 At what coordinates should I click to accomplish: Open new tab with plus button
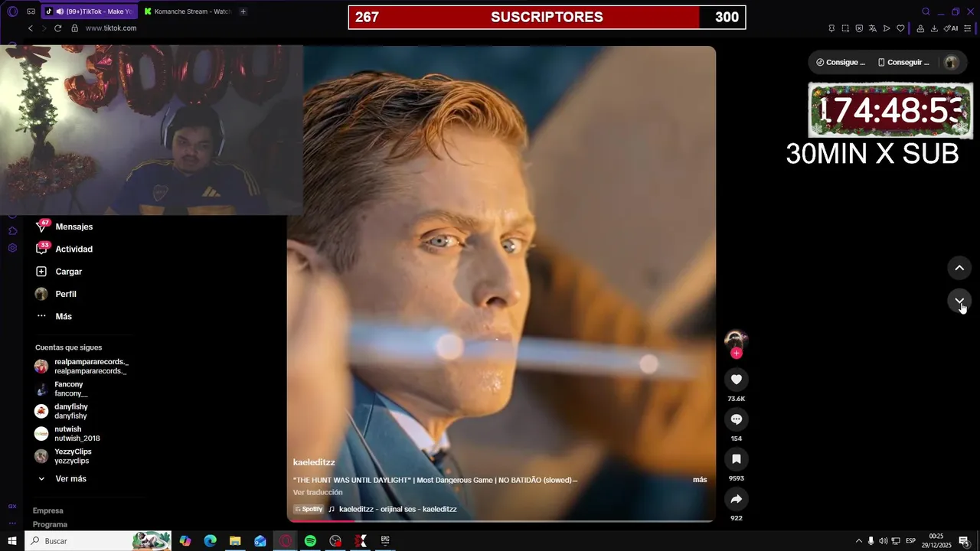tap(243, 11)
